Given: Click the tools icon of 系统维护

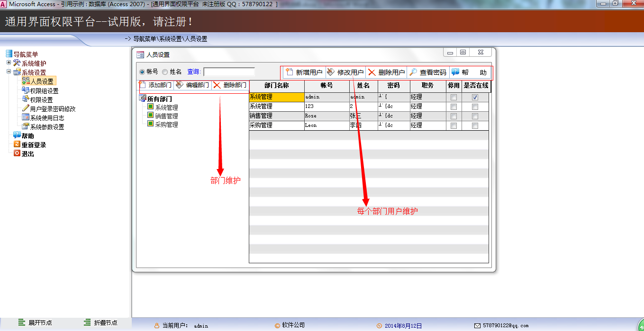Looking at the screenshot, I should (x=17, y=63).
